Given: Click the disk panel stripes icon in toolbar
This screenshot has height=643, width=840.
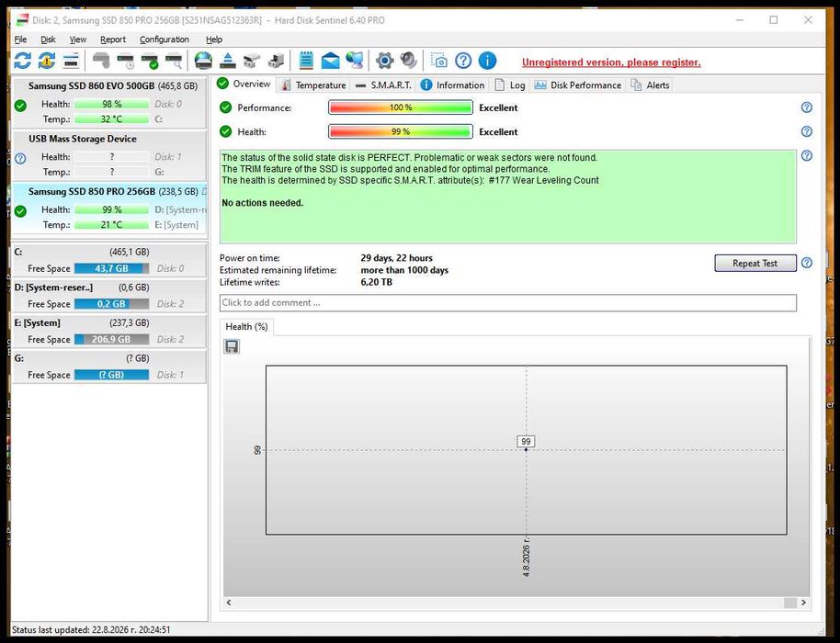Looking at the screenshot, I should 72,61.
